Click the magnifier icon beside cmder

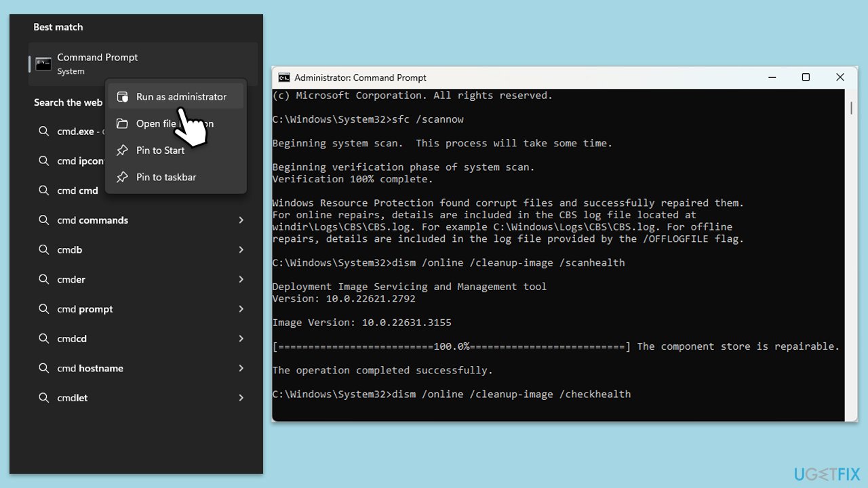(x=44, y=279)
